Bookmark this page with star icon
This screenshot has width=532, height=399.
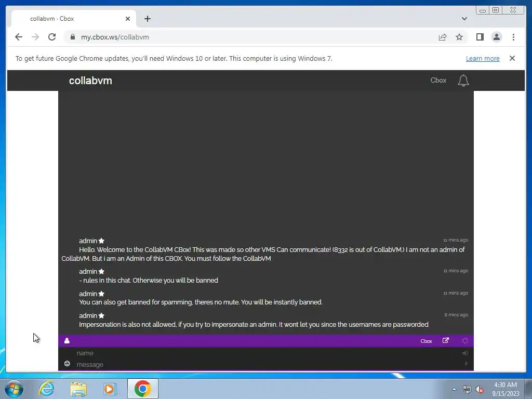(459, 37)
